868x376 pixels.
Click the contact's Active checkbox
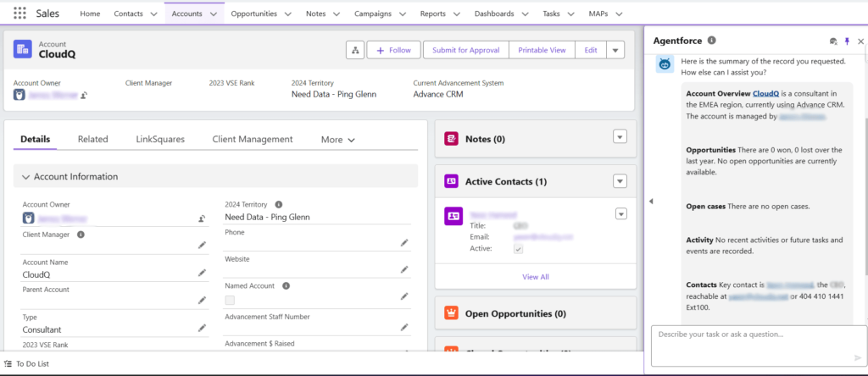click(x=518, y=249)
